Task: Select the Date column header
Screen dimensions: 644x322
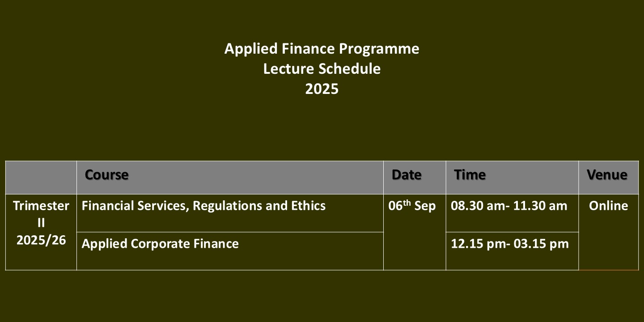Action: [407, 175]
